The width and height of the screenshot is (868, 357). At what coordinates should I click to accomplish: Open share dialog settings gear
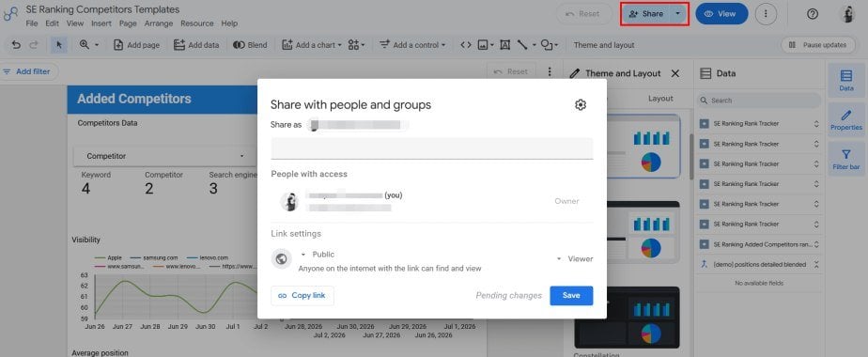(x=581, y=104)
